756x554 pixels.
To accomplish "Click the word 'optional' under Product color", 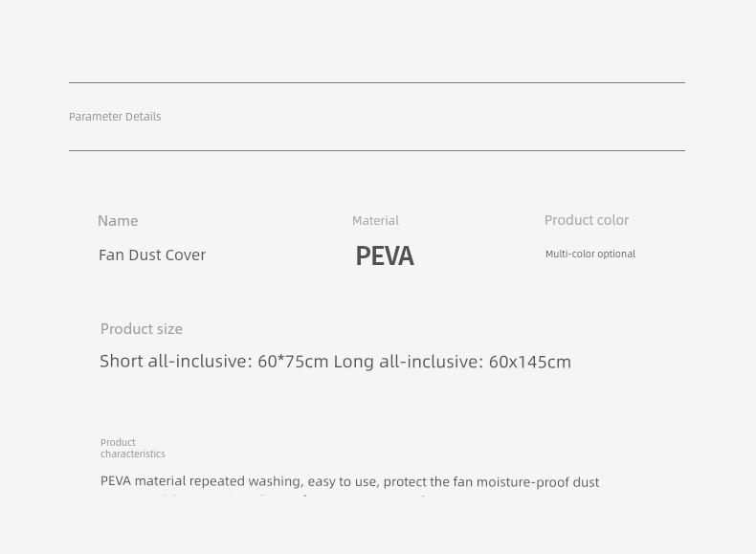I will [616, 255].
